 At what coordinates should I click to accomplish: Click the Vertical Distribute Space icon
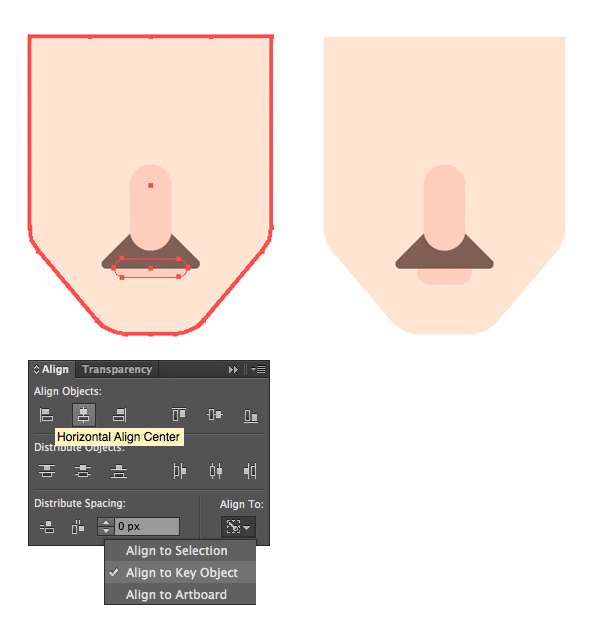(x=47, y=527)
